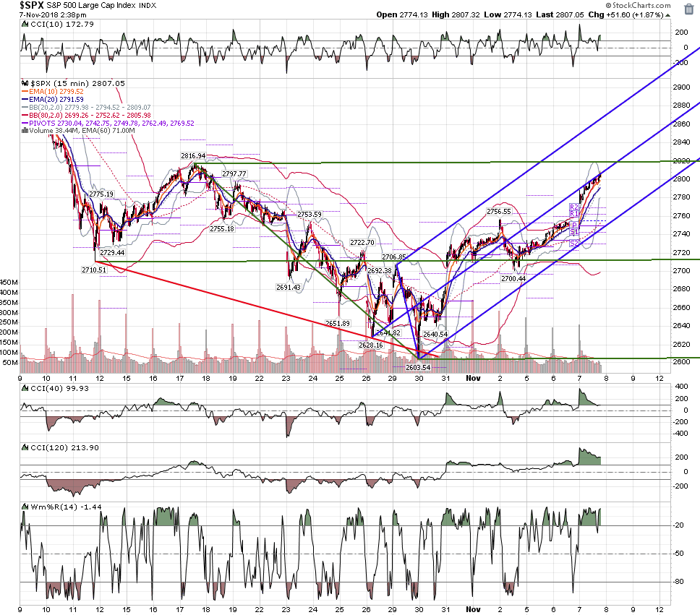
Task: Click the 2753.59 price label
Action: pyautogui.click(x=310, y=214)
